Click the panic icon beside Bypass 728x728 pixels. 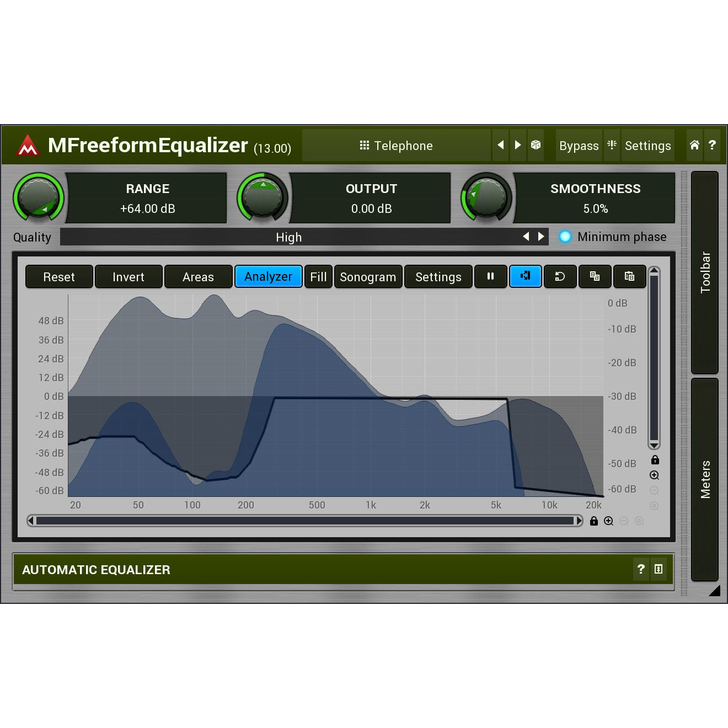click(612, 145)
